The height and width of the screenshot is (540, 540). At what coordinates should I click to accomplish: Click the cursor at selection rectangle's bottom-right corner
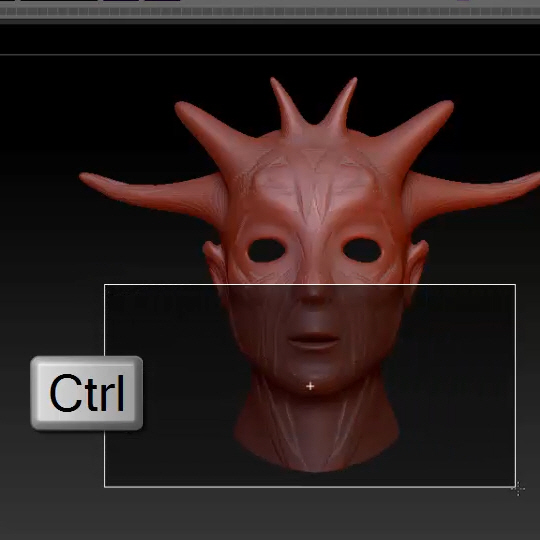coord(518,489)
